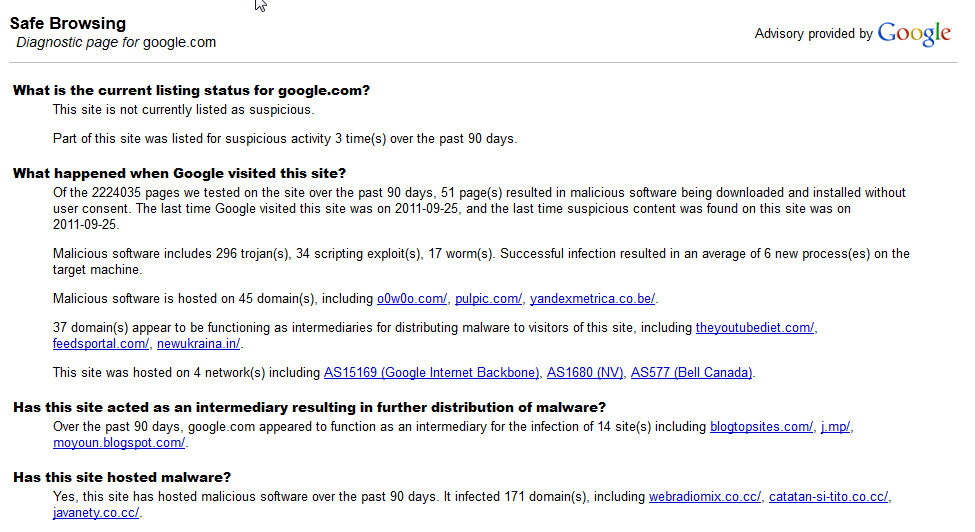975x532 pixels.
Task: Click the j.mp/ link
Action: [x=835, y=427]
